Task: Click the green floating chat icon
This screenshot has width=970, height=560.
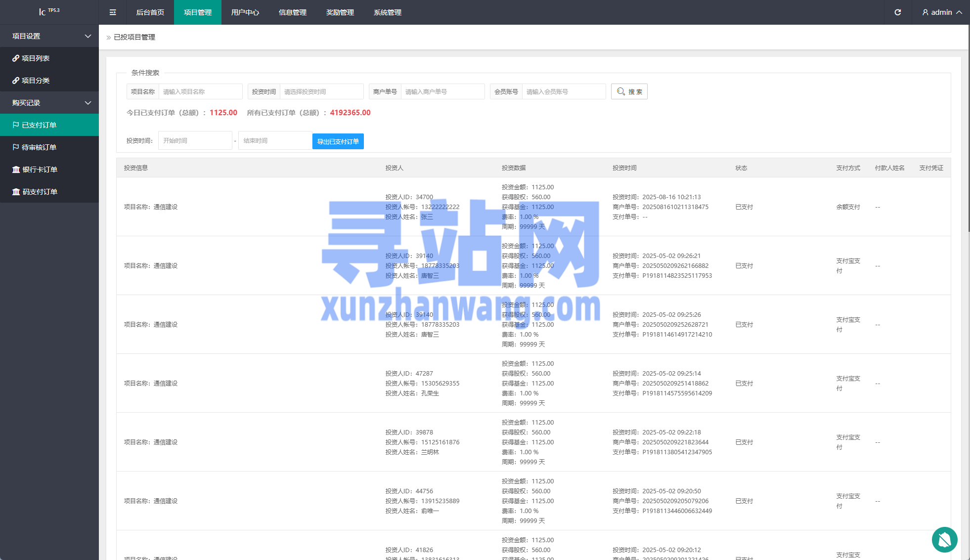Action: [944, 539]
